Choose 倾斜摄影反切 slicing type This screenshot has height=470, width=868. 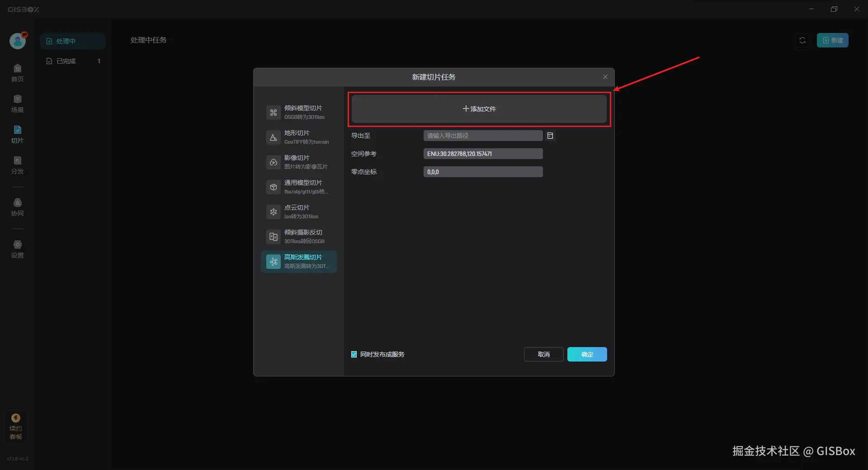coord(299,236)
